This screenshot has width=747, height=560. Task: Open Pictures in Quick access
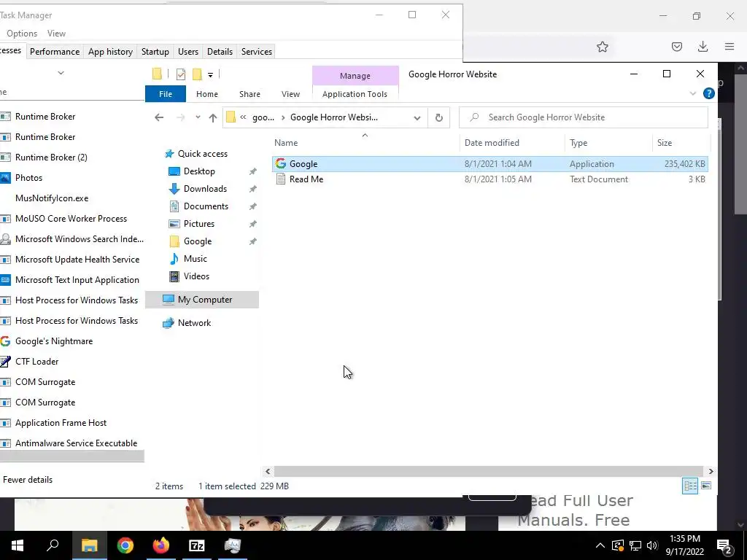[198, 224]
